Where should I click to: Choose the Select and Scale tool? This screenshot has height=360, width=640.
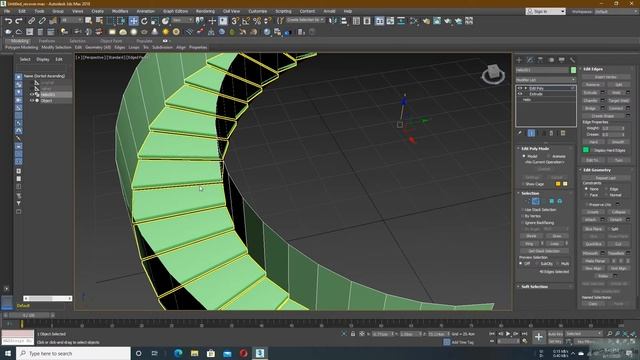(x=155, y=21)
